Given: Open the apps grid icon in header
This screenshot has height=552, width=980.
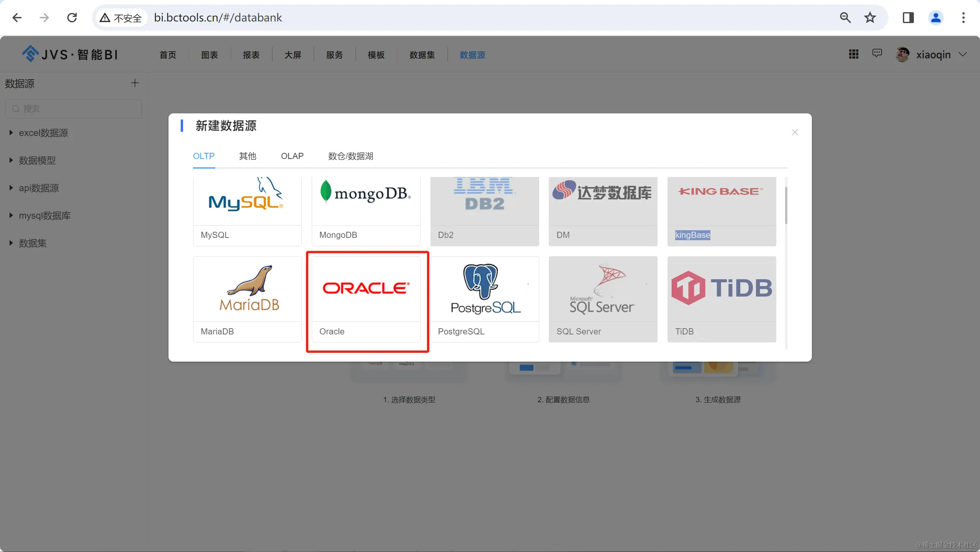Looking at the screenshot, I should (x=854, y=54).
